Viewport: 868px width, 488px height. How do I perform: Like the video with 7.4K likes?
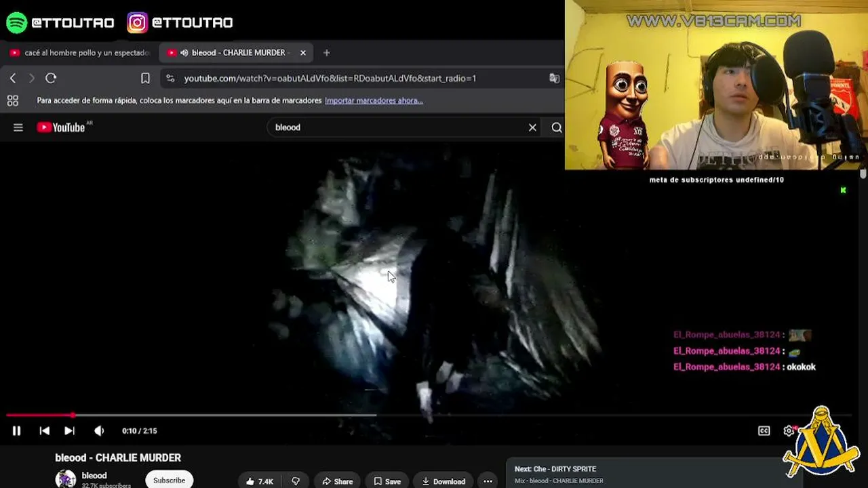[260, 481]
